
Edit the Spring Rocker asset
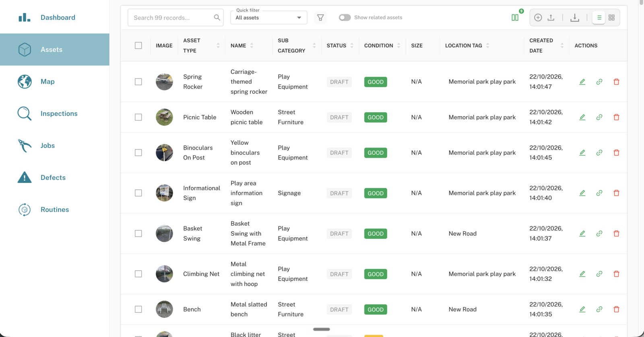(582, 82)
